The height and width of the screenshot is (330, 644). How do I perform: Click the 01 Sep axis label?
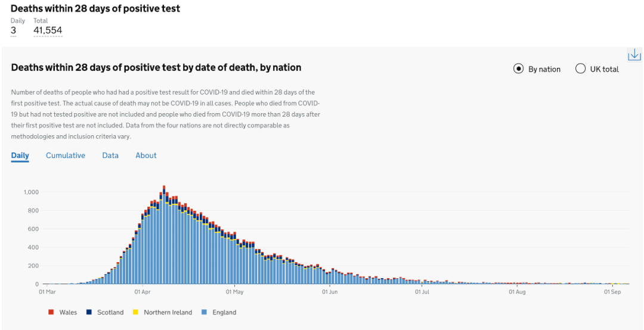(612, 292)
